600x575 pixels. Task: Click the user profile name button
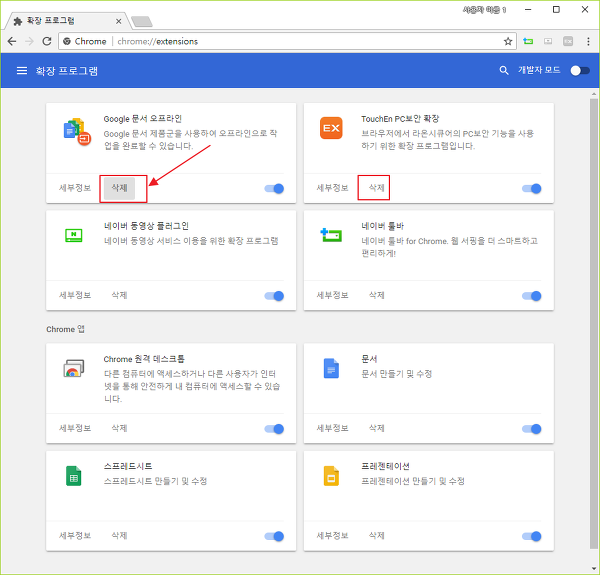(484, 10)
